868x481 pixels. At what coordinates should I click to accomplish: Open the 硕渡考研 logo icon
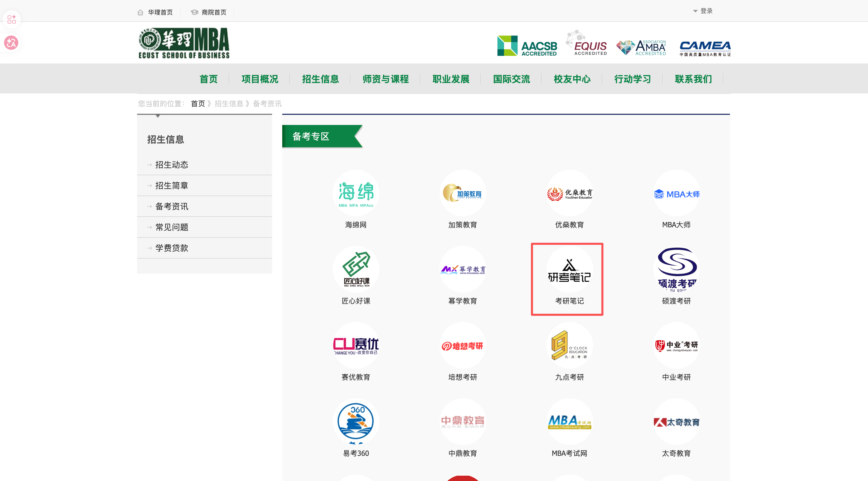(x=677, y=269)
